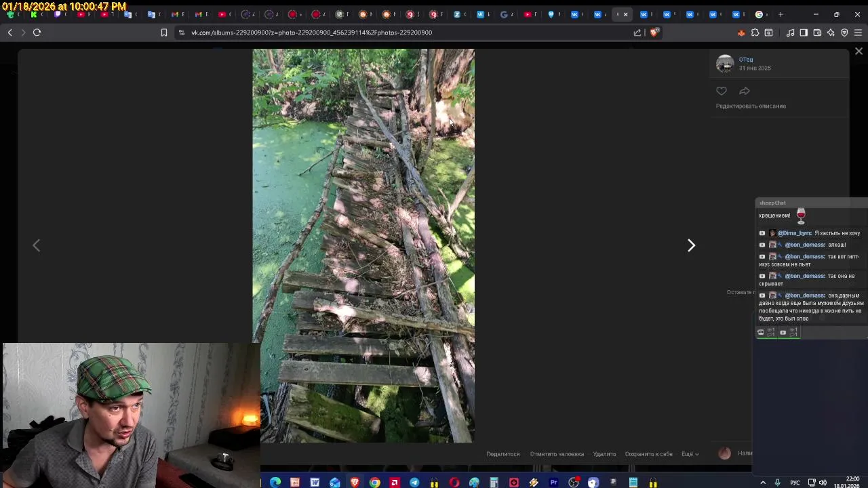The width and height of the screenshot is (868, 488).
Task: Click Отметить человека under the photo
Action: point(557,454)
